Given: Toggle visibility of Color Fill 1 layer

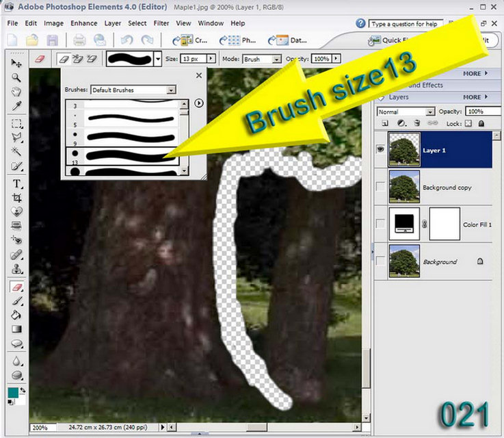Looking at the screenshot, I should coord(381,223).
